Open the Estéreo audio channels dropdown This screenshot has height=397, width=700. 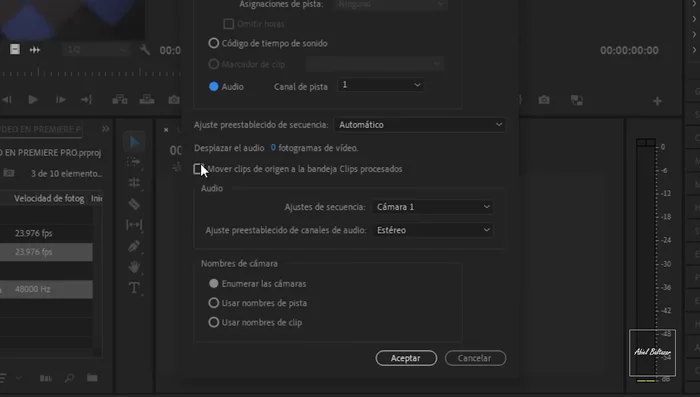pyautogui.click(x=433, y=230)
